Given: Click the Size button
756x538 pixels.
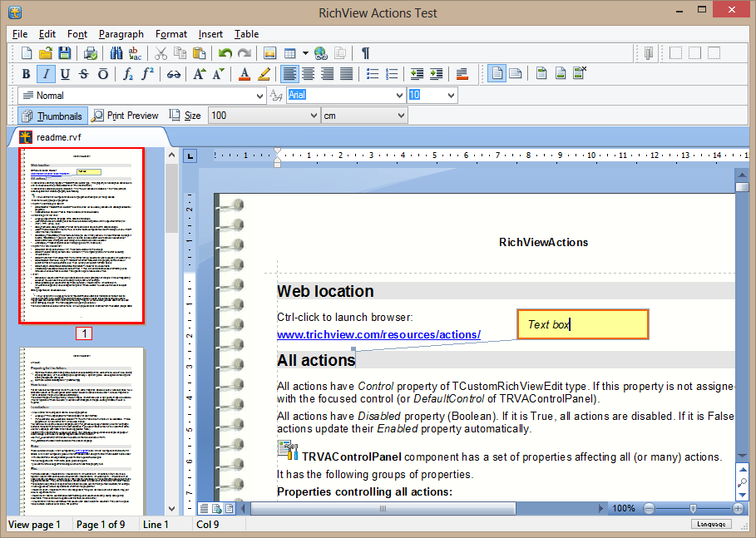Looking at the screenshot, I should (x=185, y=116).
